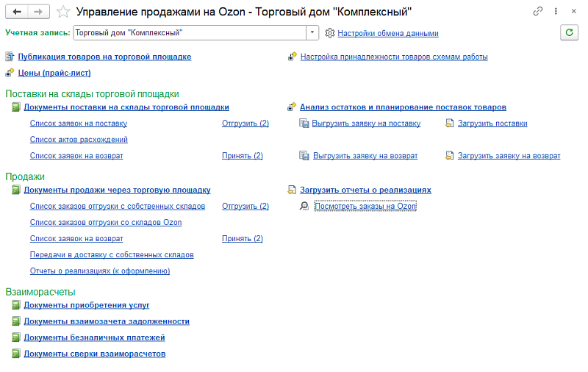Click icon beside Загрузить отчеты о реализациях

pos(292,190)
